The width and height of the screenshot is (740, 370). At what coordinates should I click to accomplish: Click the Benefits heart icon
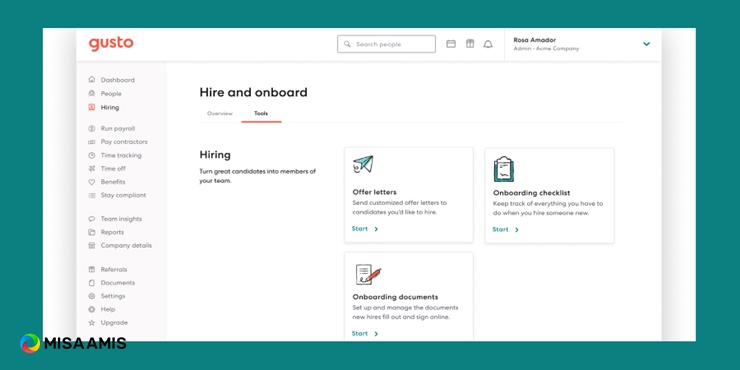pos(92,182)
